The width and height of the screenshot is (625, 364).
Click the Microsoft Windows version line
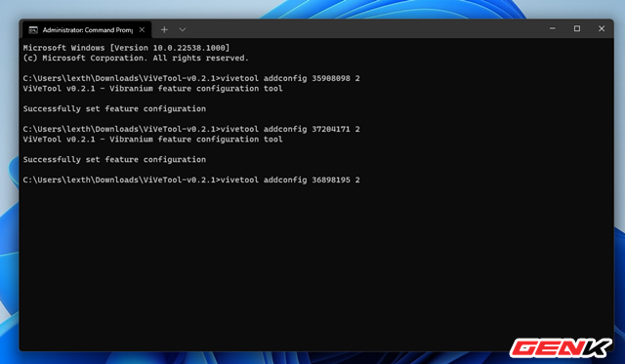click(x=126, y=48)
